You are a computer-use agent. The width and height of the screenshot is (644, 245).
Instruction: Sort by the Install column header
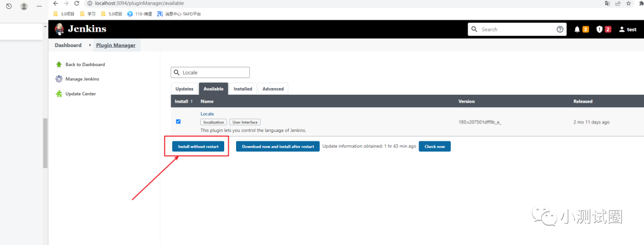point(184,101)
